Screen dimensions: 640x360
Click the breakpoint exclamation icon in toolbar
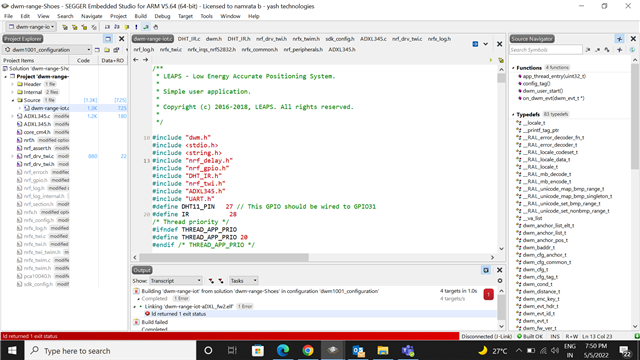pyautogui.click(x=136, y=27)
